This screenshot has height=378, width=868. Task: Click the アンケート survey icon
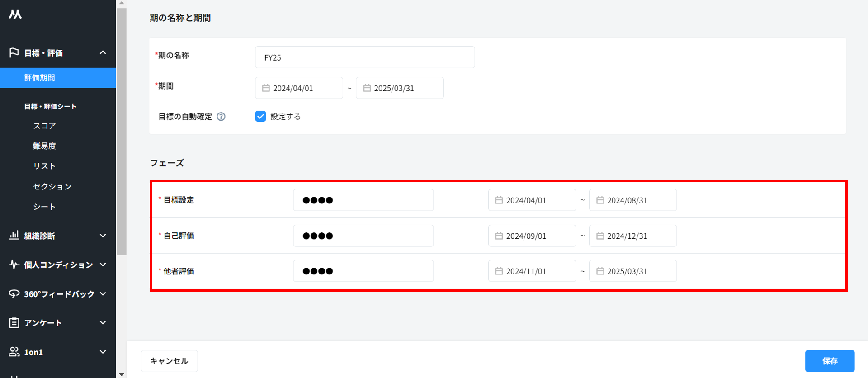[x=14, y=323]
